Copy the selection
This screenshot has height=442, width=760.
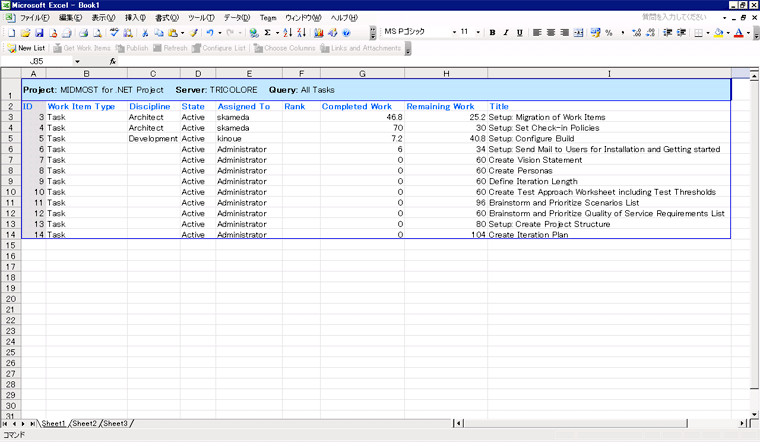(x=158, y=32)
